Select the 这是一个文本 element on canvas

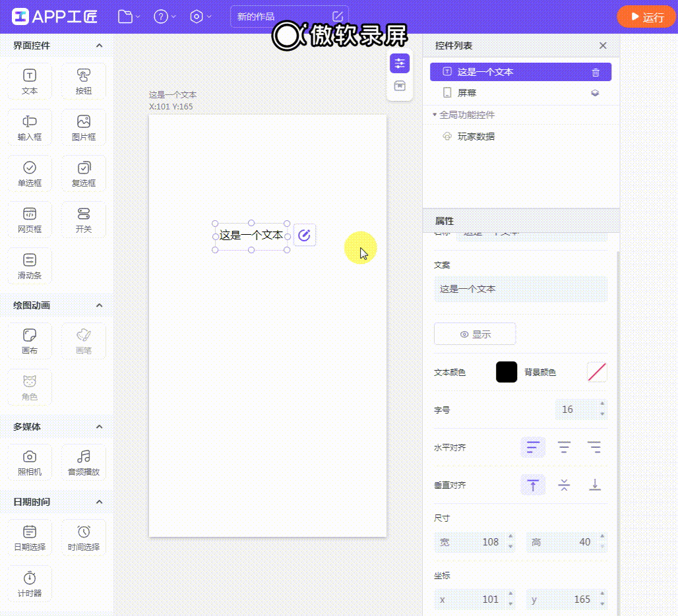pos(251,235)
